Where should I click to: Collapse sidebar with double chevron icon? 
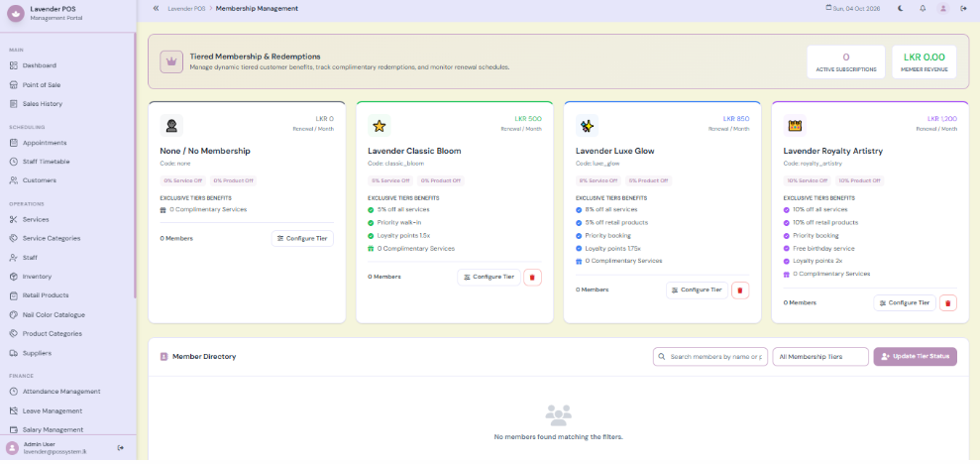(x=156, y=9)
